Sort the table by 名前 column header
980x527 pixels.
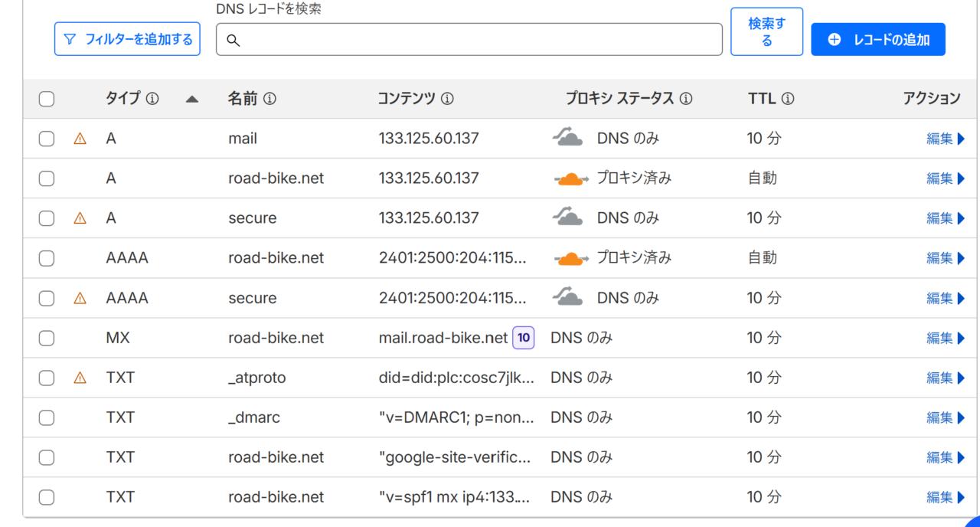click(x=242, y=99)
